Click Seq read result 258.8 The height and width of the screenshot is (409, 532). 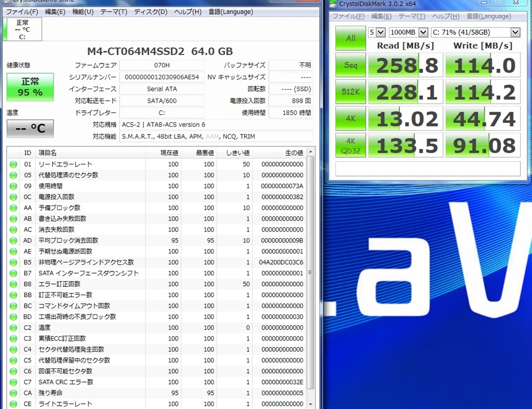point(405,65)
